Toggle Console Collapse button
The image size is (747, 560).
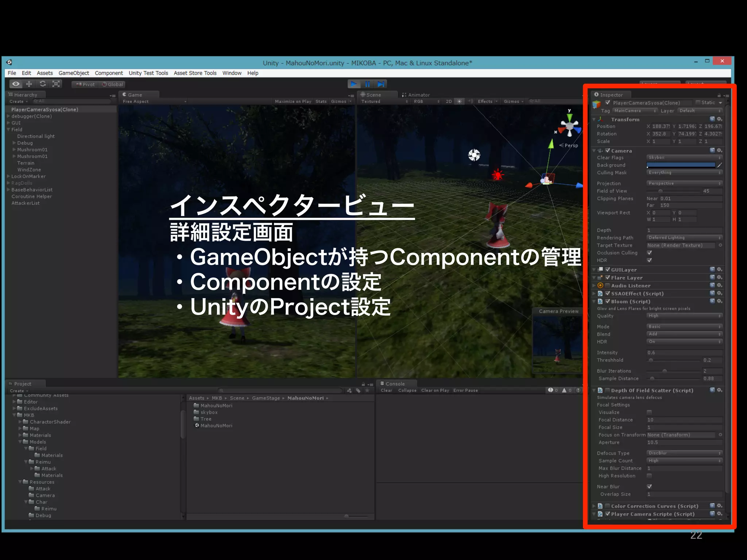[407, 390]
